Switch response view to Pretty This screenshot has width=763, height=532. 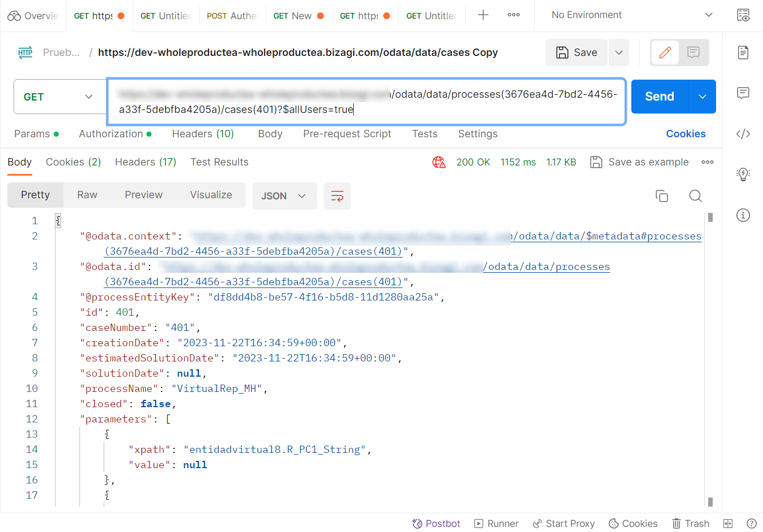click(35, 195)
